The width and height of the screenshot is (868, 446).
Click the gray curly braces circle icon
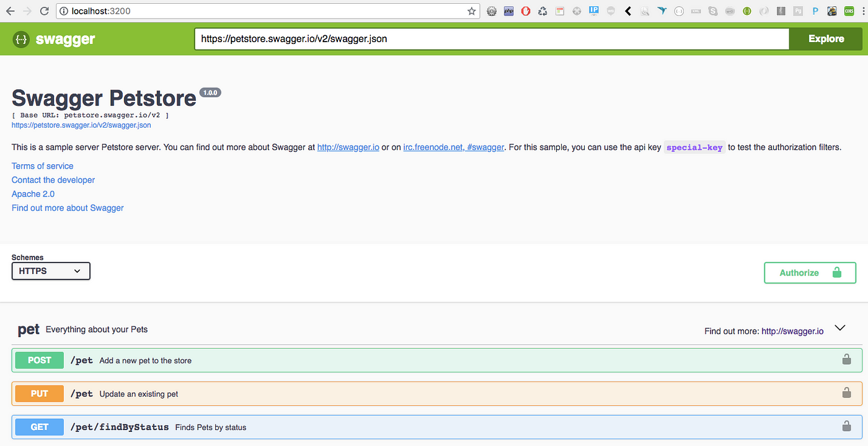[x=679, y=11]
